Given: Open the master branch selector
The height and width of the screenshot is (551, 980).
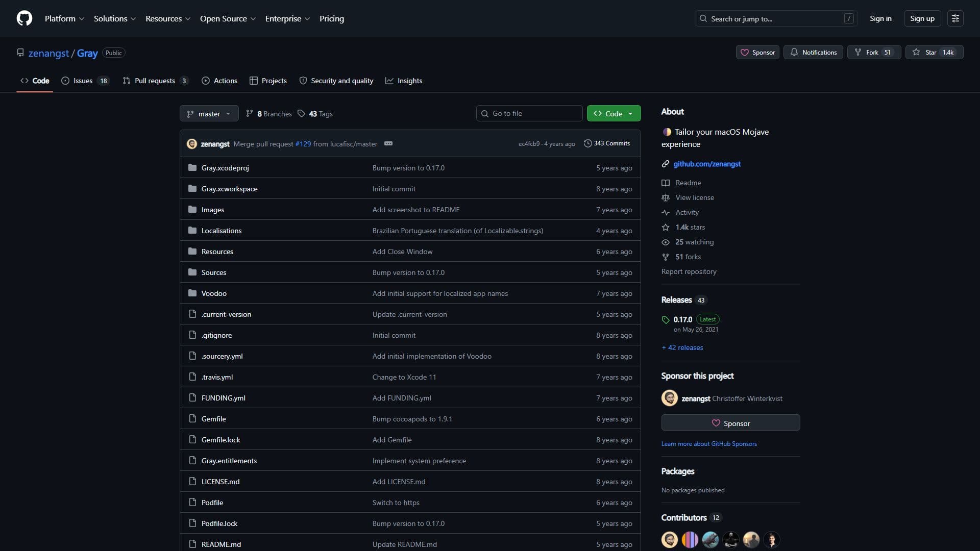Looking at the screenshot, I should (x=209, y=113).
